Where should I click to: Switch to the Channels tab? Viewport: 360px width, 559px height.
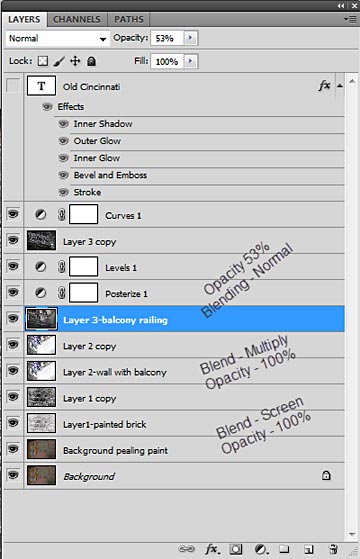click(x=77, y=19)
